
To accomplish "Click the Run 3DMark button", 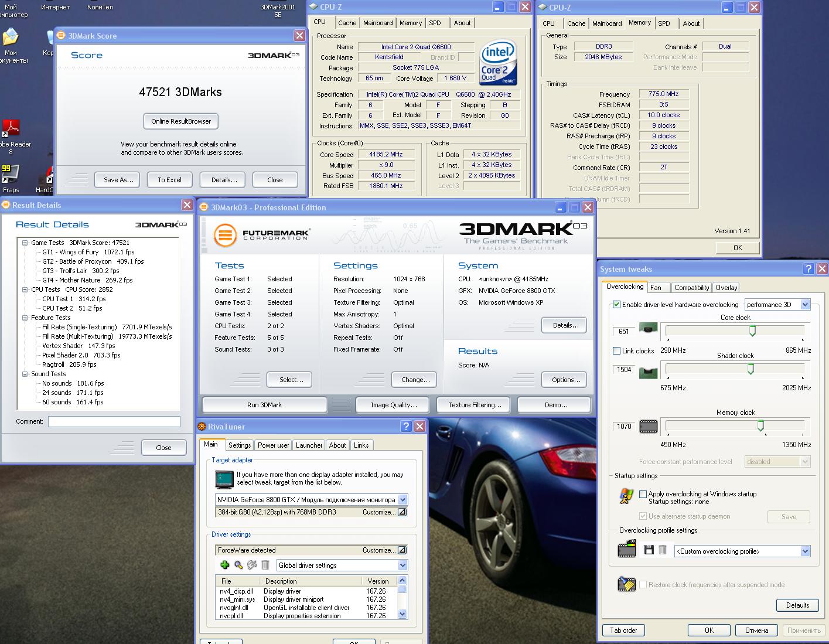I will [x=264, y=405].
